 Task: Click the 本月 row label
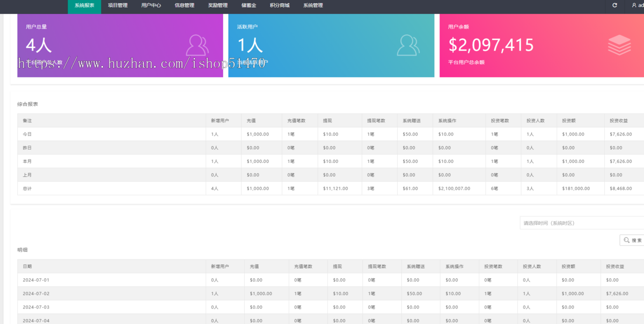click(x=27, y=161)
